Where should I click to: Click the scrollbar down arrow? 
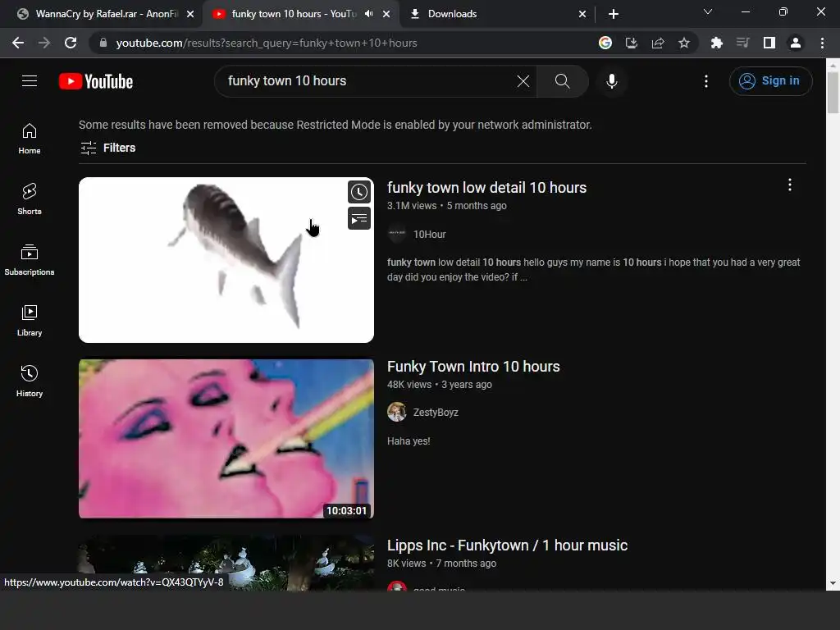coord(833,583)
